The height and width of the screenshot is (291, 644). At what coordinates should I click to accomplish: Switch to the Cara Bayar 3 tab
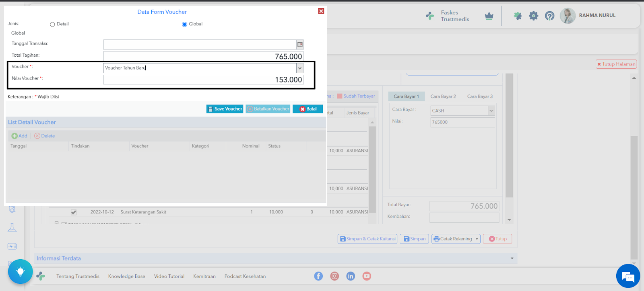tap(480, 96)
